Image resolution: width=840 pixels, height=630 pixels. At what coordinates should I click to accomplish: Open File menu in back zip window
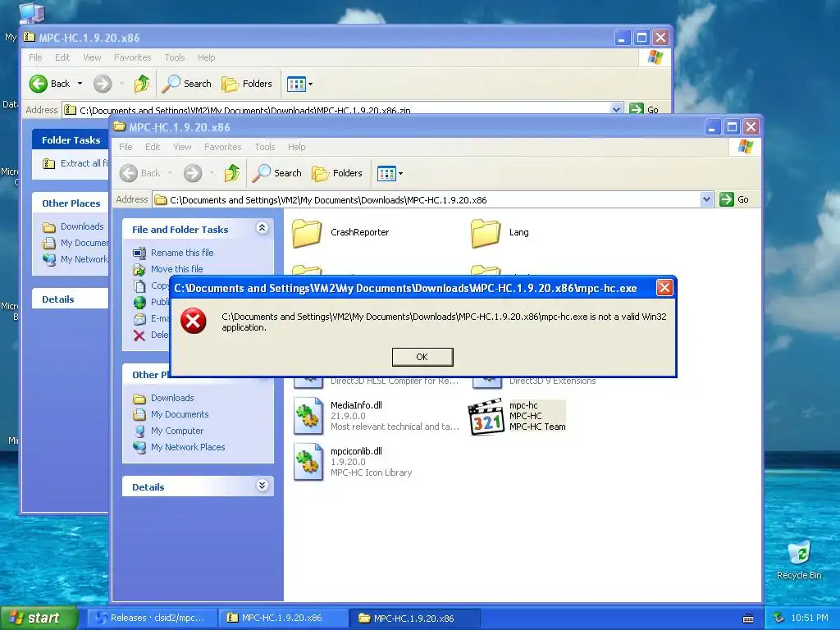(x=35, y=57)
